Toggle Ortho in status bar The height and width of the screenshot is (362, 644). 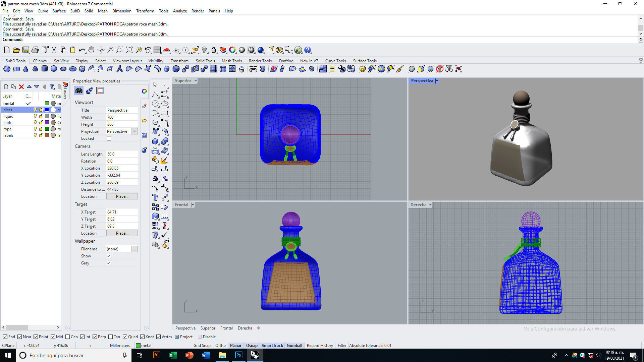[220, 346]
